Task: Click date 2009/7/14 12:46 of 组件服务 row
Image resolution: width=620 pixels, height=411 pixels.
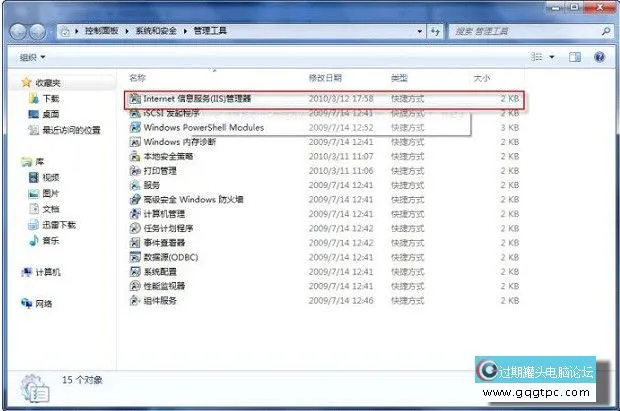Action: [x=341, y=301]
